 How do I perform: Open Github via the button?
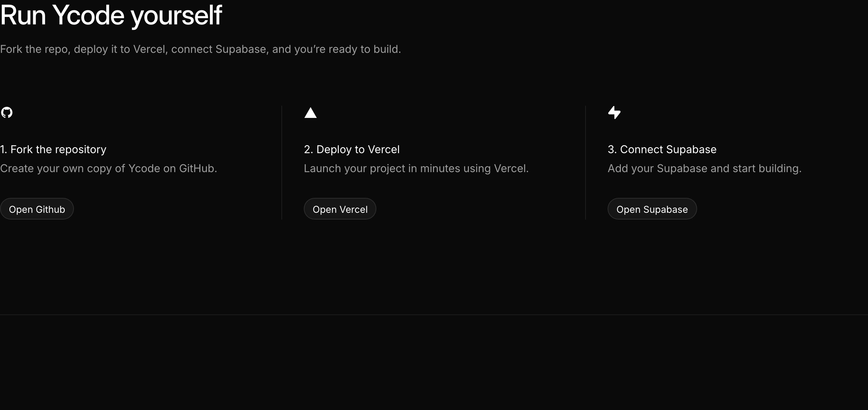[x=37, y=209]
